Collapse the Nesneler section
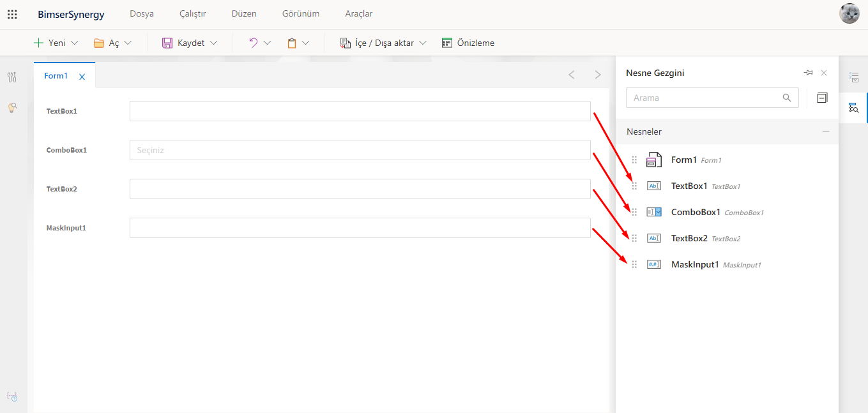 (825, 131)
